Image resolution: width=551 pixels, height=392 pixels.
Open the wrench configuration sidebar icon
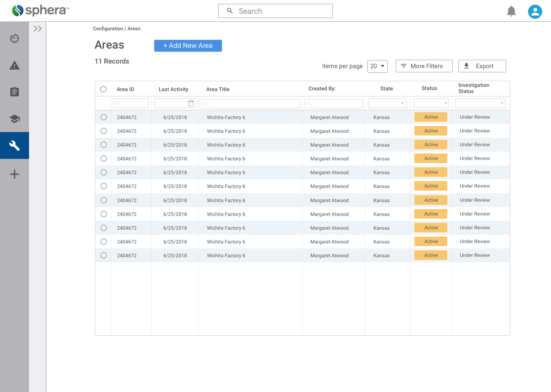point(15,145)
